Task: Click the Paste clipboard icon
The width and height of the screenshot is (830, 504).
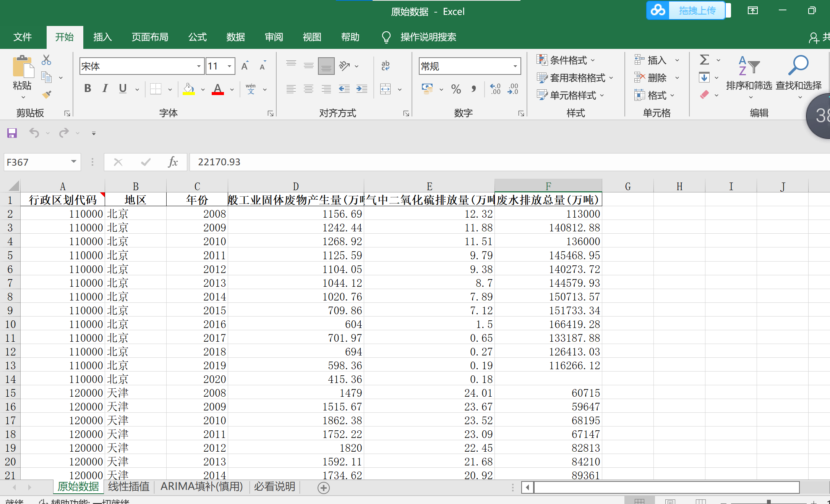Action: [23, 67]
